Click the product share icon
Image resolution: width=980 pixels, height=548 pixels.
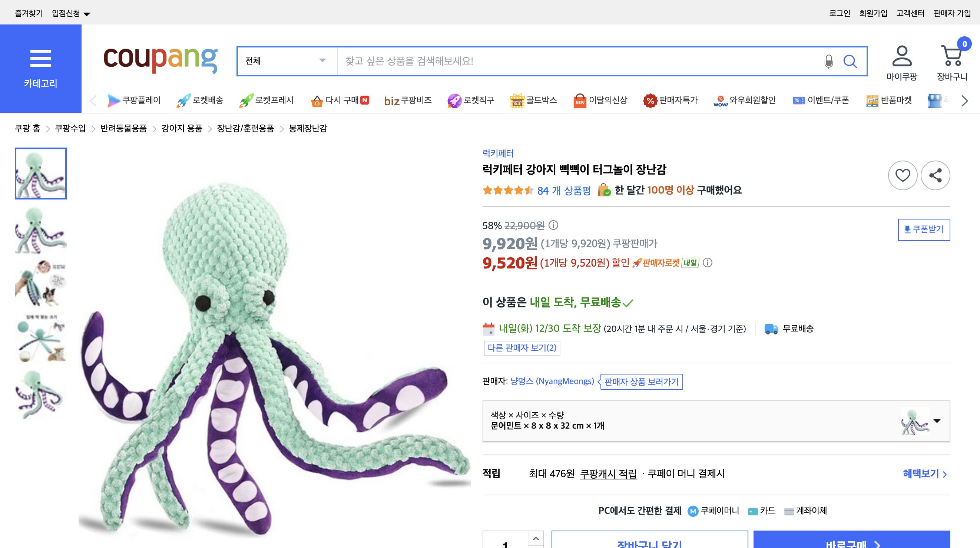click(x=935, y=176)
